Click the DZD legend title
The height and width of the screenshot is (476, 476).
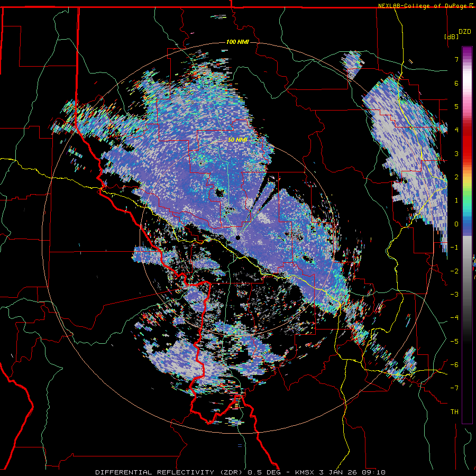[x=465, y=32]
